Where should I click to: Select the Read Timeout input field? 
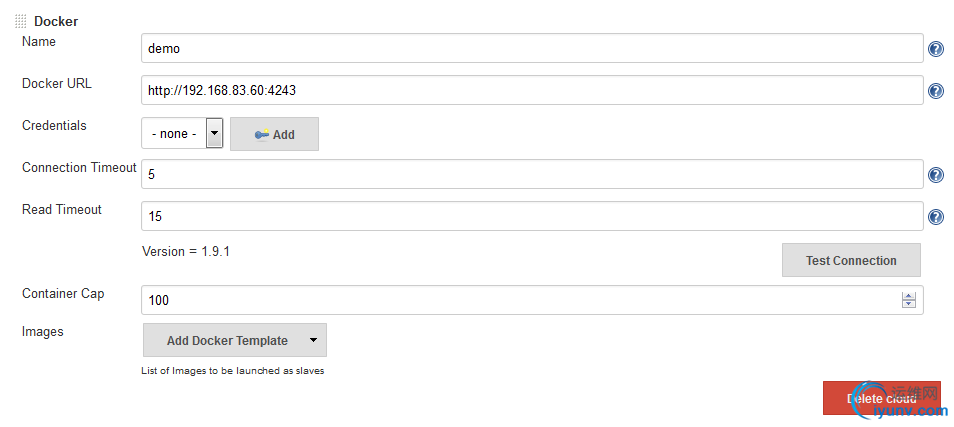coord(532,217)
